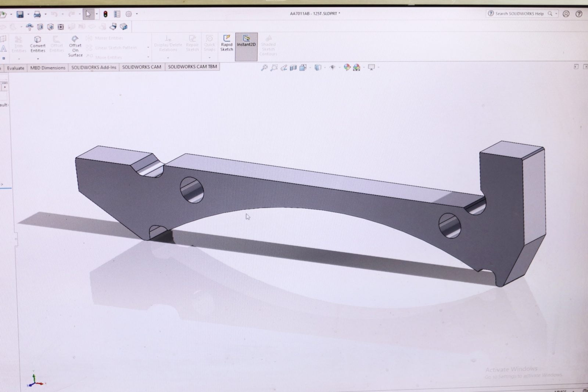Click Display/Delete Relations tool

coord(168,43)
